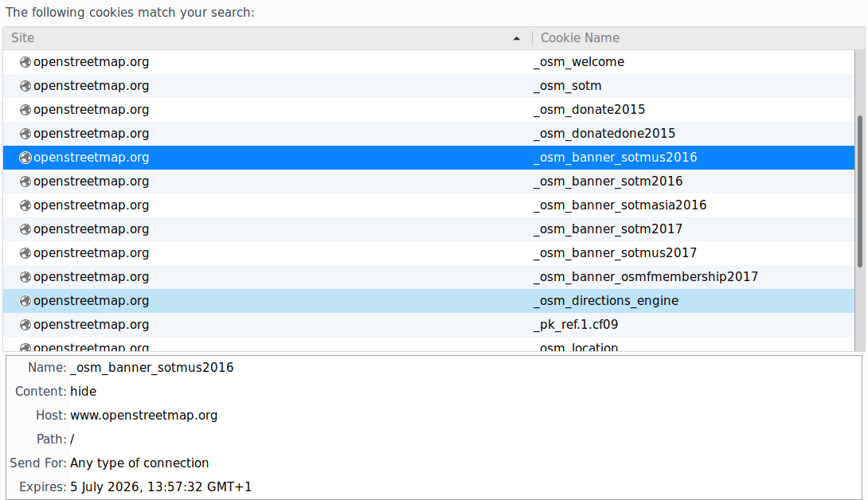Select the _osm_banner_sotm2016 cookie name
Screen dimensions: 868x500
(x=608, y=181)
